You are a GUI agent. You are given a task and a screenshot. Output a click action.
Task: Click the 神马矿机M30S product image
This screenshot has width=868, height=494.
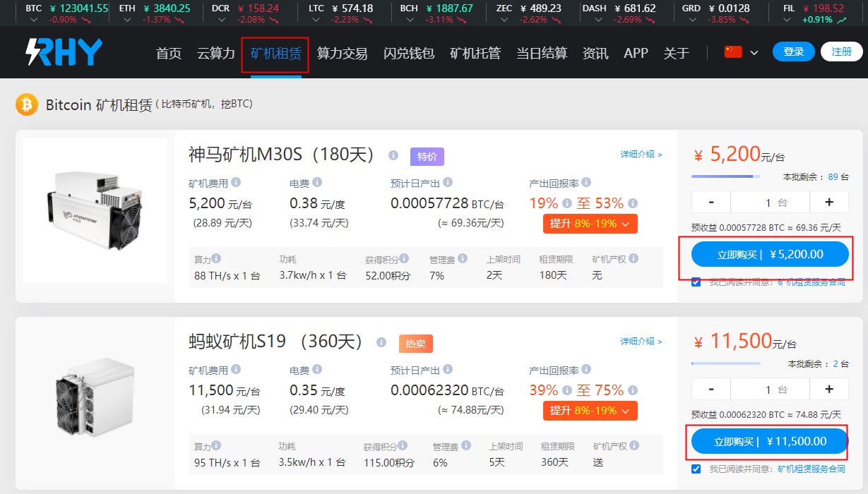pyautogui.click(x=95, y=210)
